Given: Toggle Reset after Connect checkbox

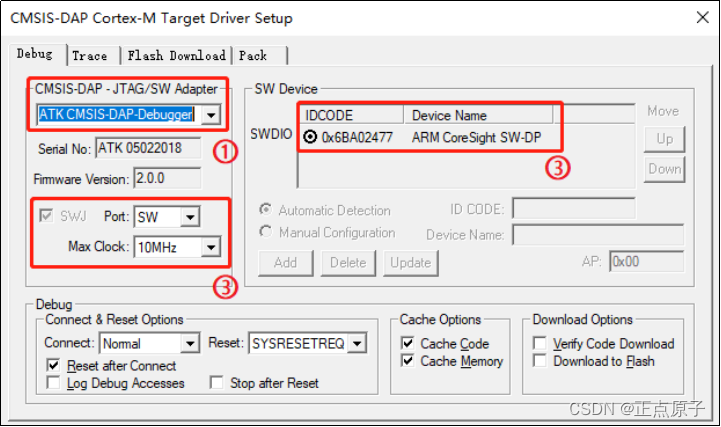Looking at the screenshot, I should (53, 366).
